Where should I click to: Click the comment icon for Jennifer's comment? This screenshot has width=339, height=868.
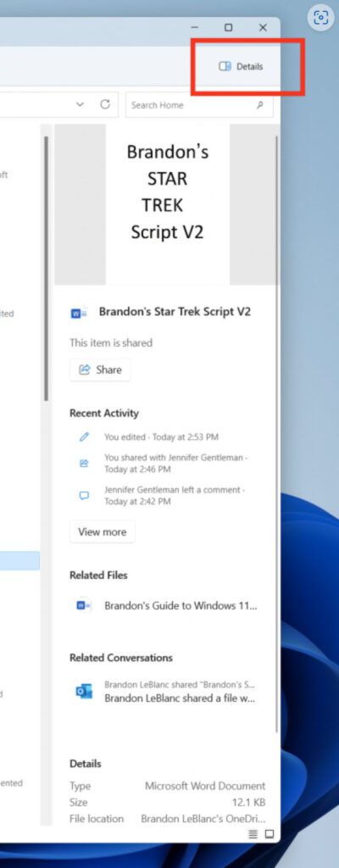tap(84, 495)
